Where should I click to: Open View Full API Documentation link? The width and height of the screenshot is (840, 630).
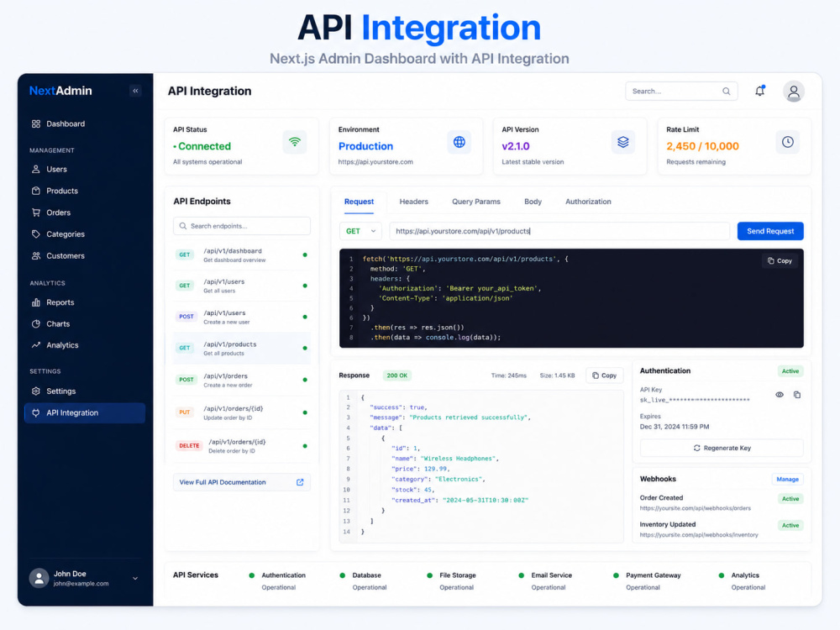(x=242, y=482)
